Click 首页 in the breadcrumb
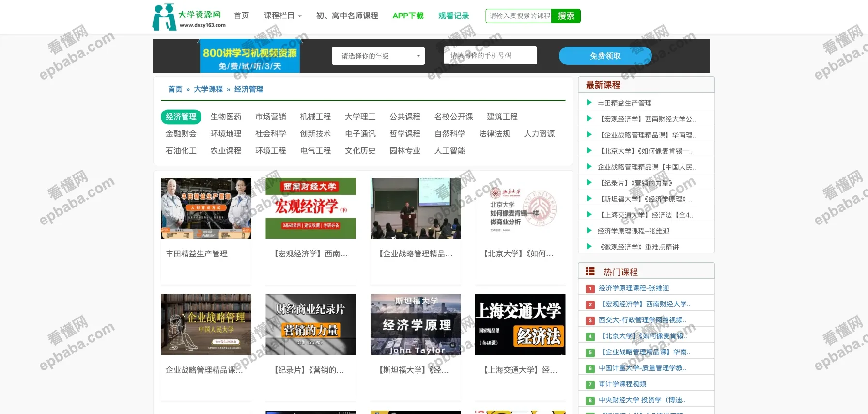 (x=175, y=89)
